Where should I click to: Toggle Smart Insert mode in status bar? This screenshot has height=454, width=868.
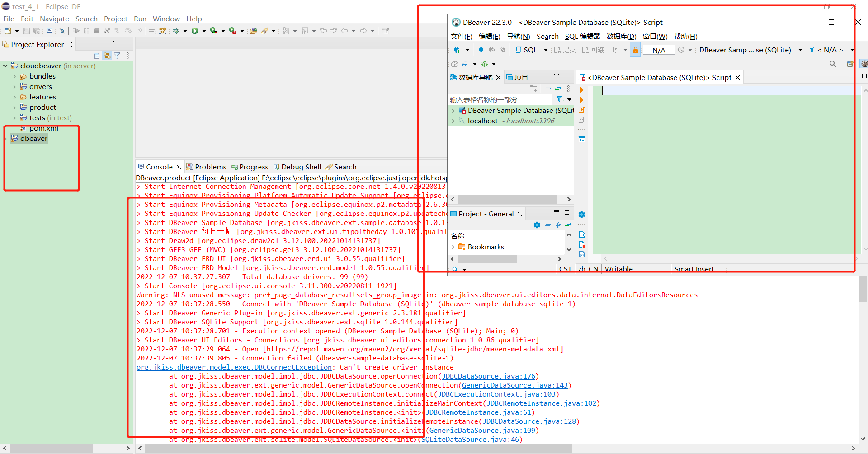pyautogui.click(x=694, y=268)
